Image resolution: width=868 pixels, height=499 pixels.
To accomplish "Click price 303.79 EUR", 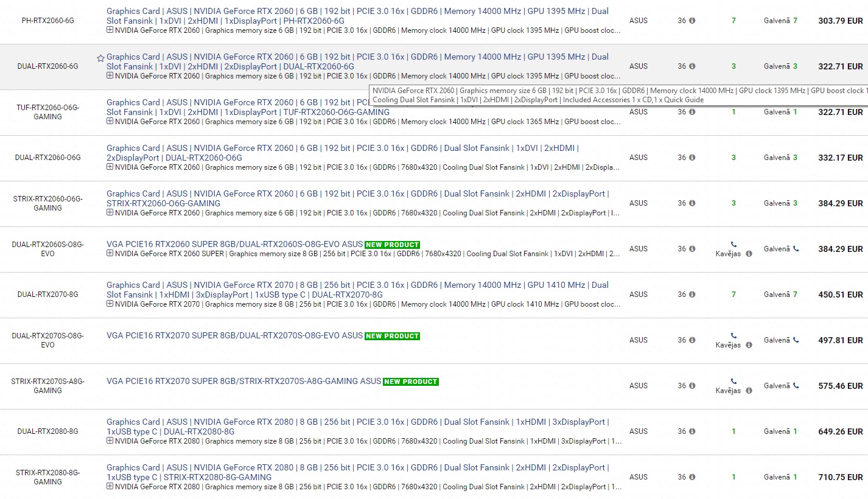I will click(841, 21).
